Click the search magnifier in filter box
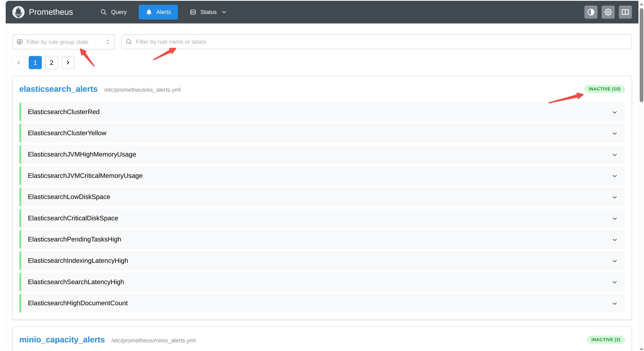This screenshot has height=351, width=644. coord(129,42)
